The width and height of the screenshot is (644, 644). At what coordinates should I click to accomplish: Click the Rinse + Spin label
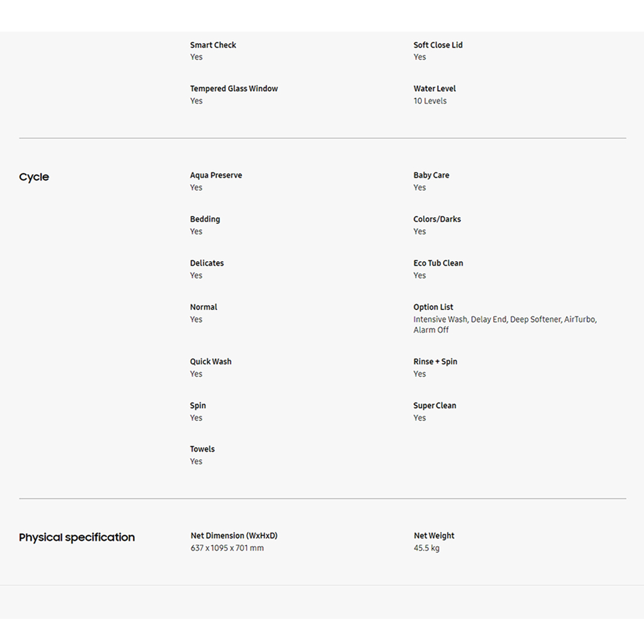435,361
